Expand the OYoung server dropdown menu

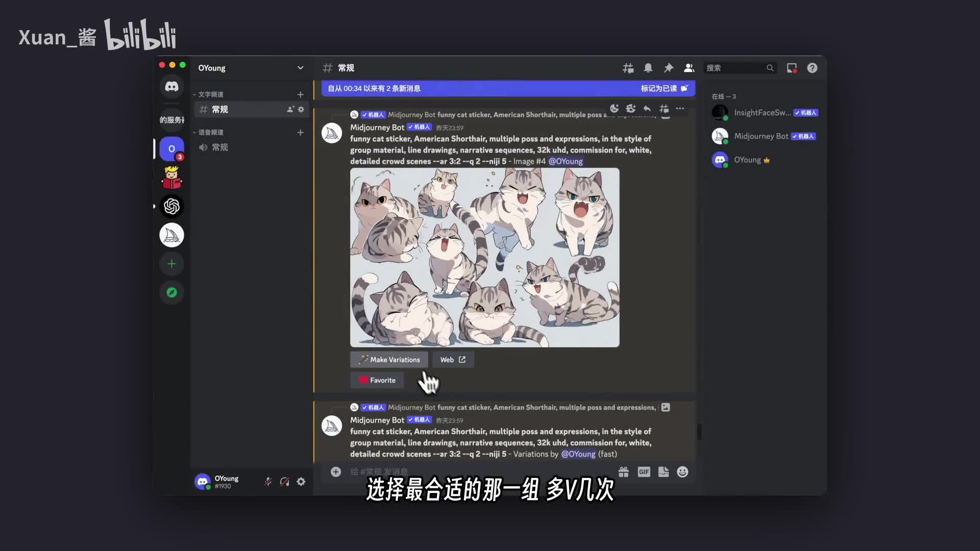coord(300,68)
